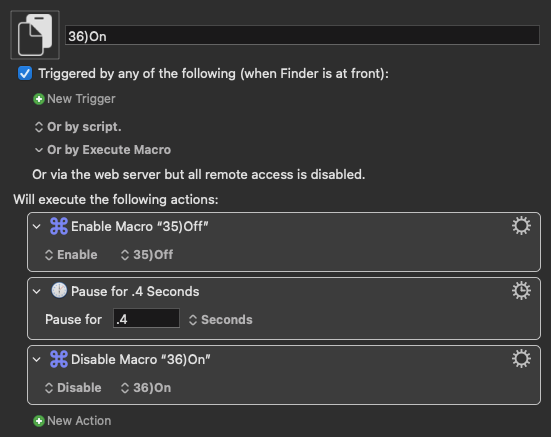
Task: Click the macro icon with clipboard pages
Action: [x=35, y=35]
